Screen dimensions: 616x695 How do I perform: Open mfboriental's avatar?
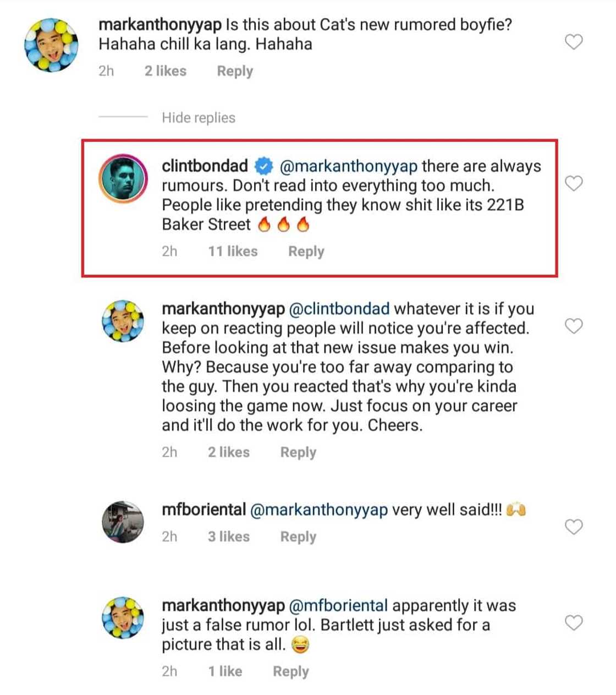123,522
